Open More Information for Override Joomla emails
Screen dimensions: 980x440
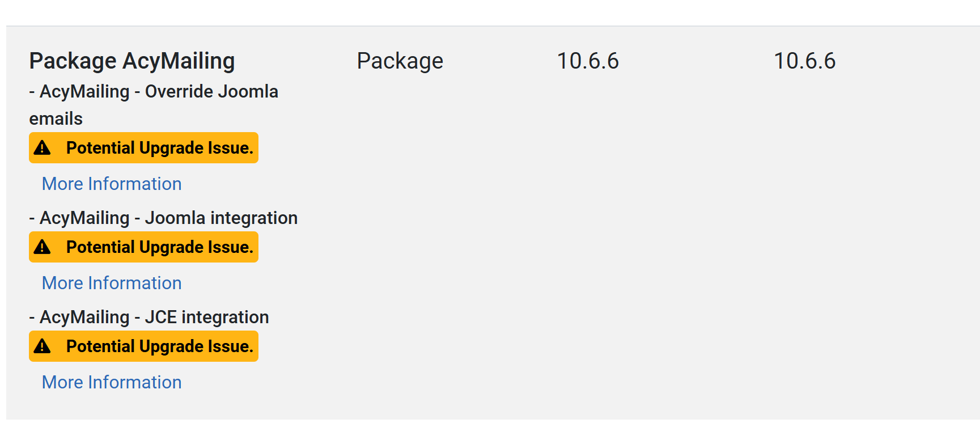(112, 184)
